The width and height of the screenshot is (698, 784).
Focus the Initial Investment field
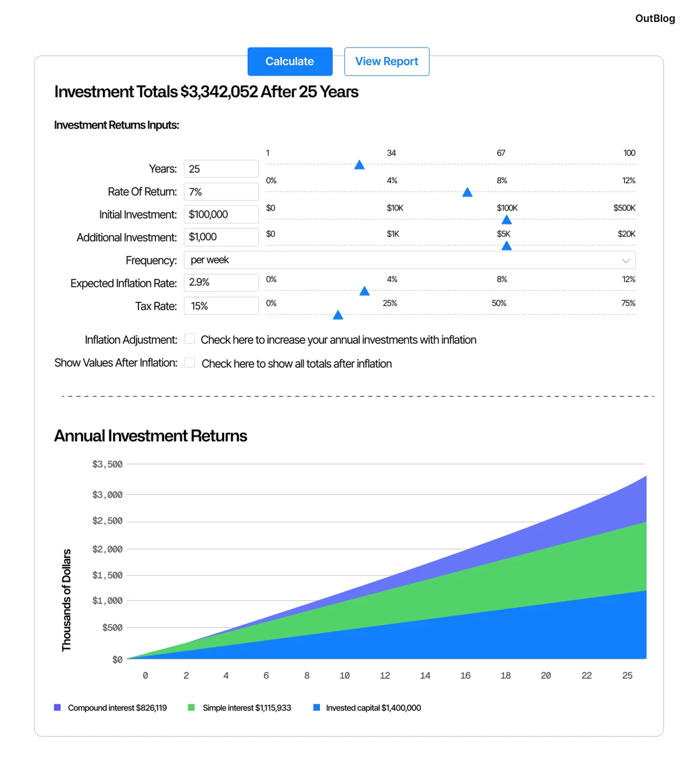(x=221, y=215)
